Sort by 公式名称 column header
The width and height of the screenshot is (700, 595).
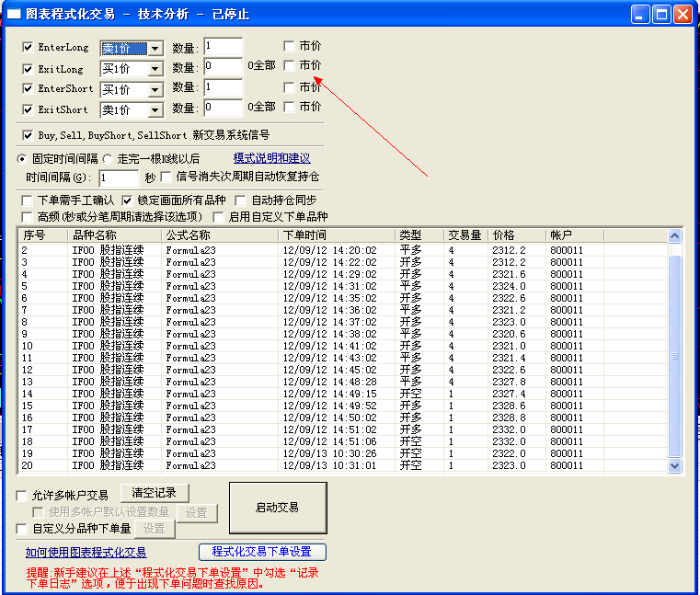(220, 235)
